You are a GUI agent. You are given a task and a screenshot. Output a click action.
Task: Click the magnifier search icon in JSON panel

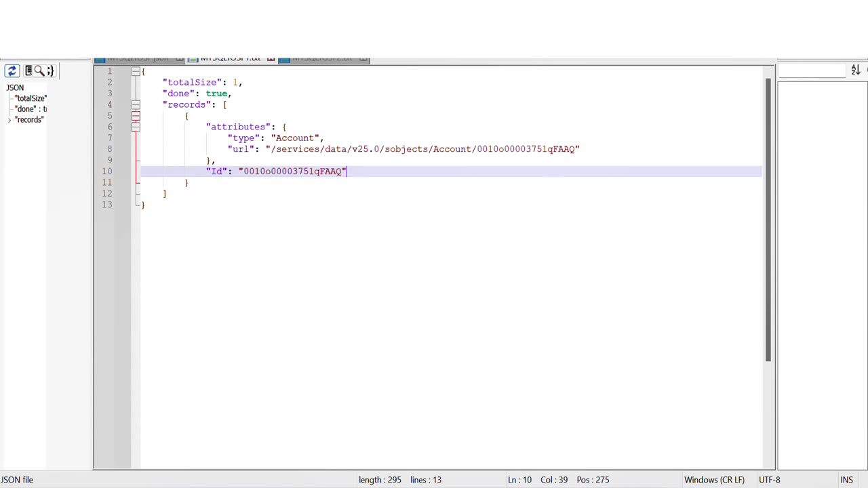[x=39, y=70]
